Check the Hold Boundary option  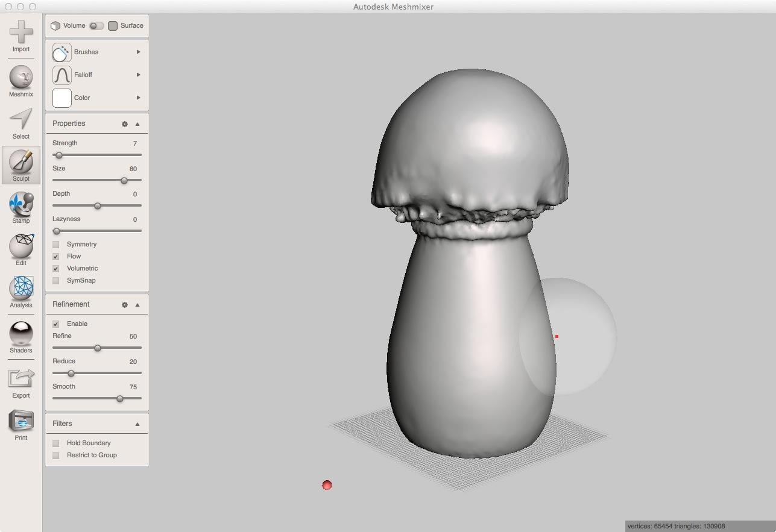tap(56, 443)
